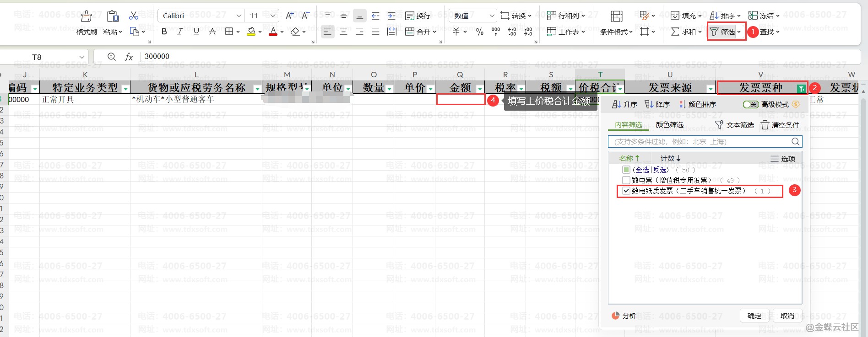Apply strikethrough formatting
The height and width of the screenshot is (337, 868).
tap(212, 32)
